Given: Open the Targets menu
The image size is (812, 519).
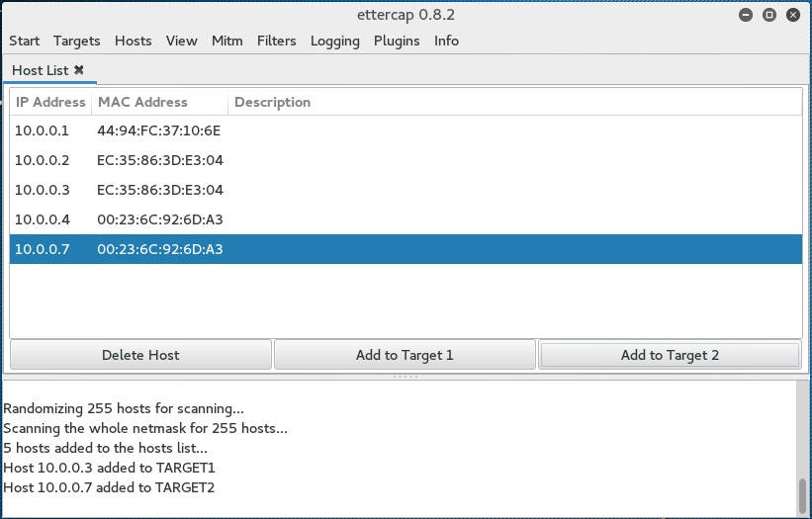Looking at the screenshot, I should (x=76, y=41).
